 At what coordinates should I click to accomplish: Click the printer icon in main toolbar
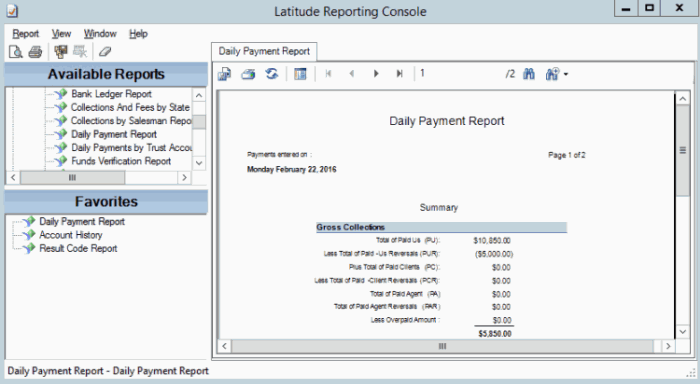tap(35, 52)
